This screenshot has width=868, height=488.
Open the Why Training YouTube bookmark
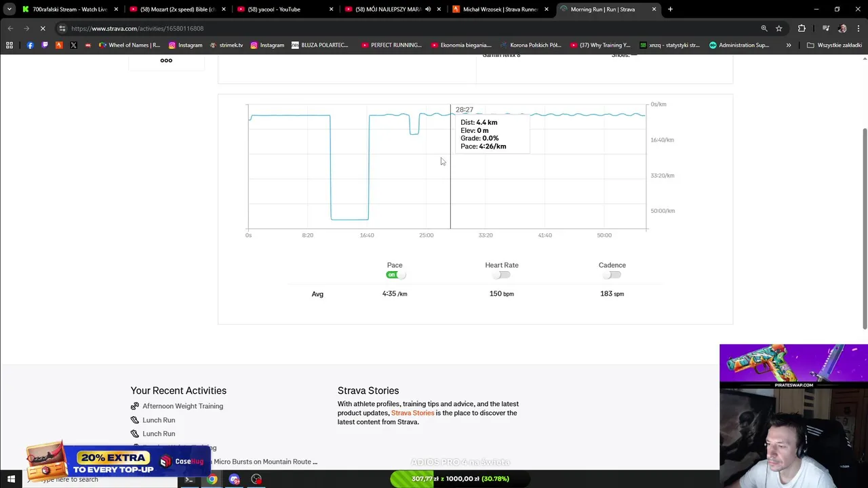click(x=600, y=45)
